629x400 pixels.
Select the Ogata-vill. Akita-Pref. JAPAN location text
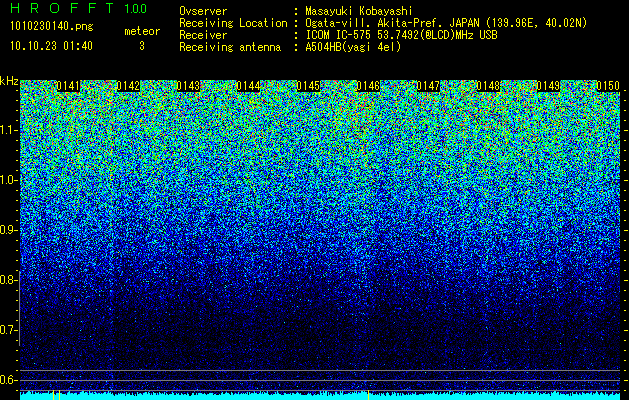click(x=446, y=23)
